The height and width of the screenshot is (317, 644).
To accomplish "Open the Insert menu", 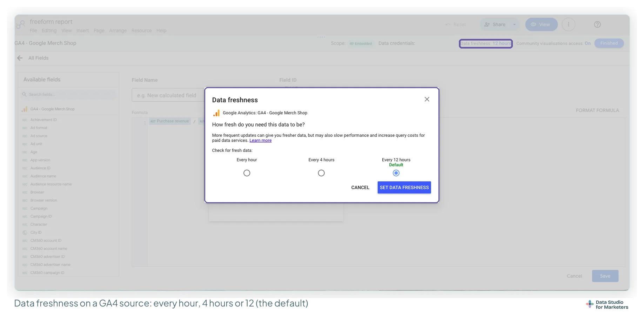I will [82, 31].
